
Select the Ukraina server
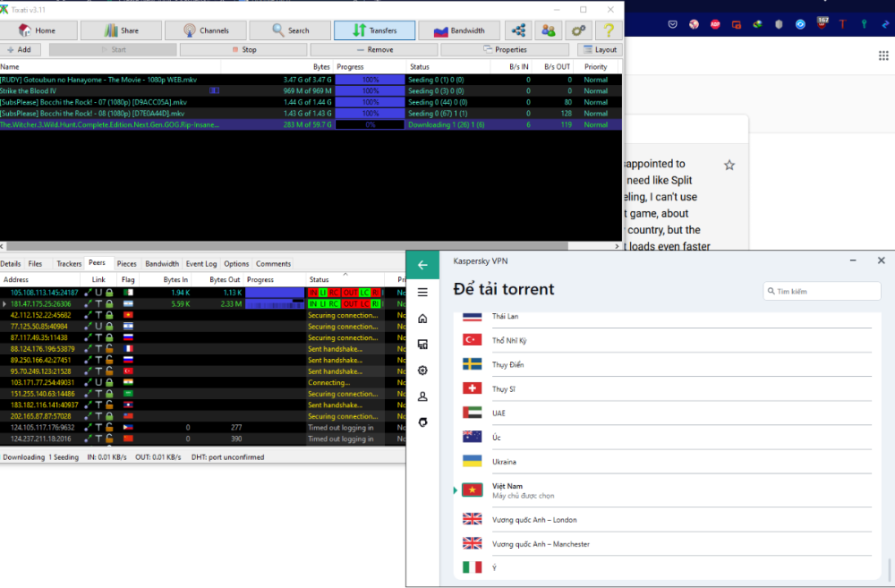pos(668,461)
